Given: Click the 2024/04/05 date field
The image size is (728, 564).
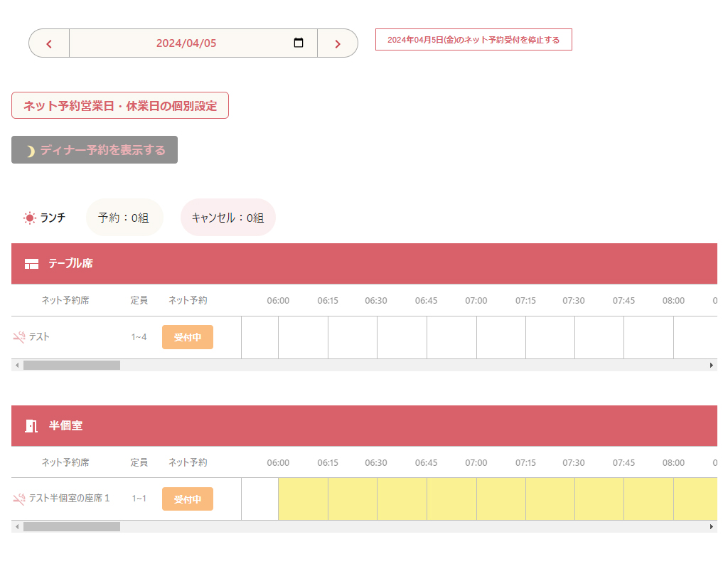Looking at the screenshot, I should [186, 43].
